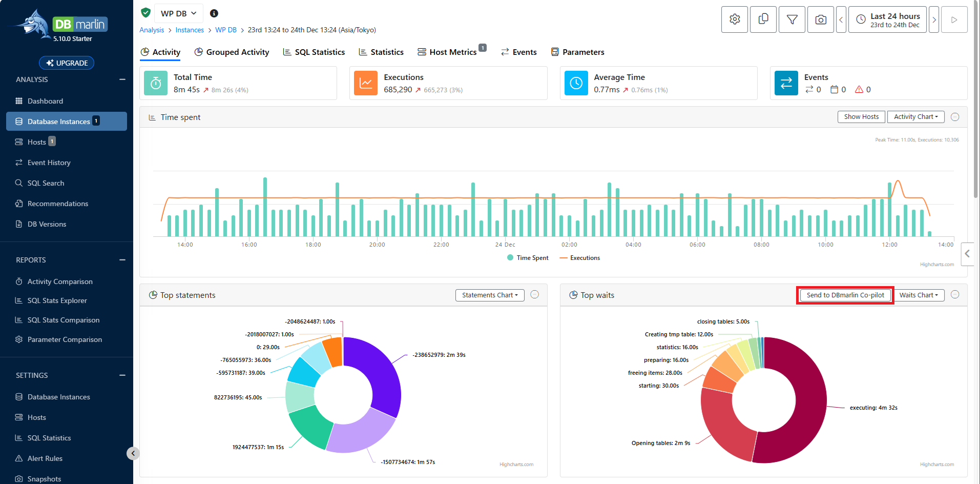This screenshot has width=980, height=484.
Task: Open the Activity Chart dropdown
Action: tap(915, 117)
